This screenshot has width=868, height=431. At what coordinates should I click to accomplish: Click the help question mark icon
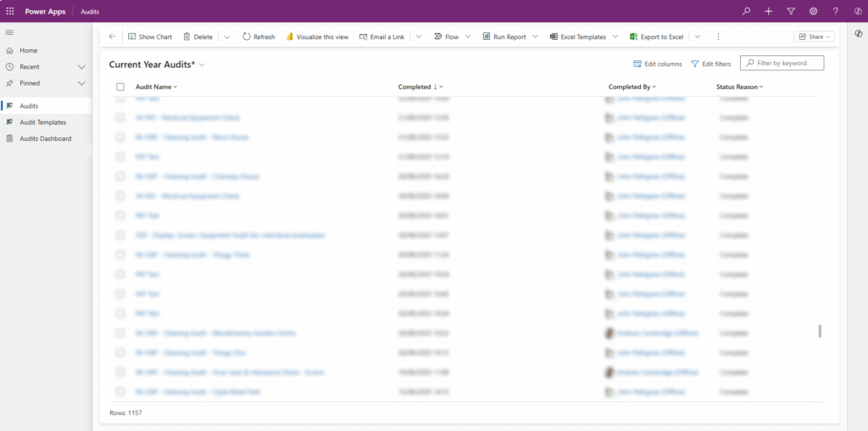pyautogui.click(x=835, y=11)
